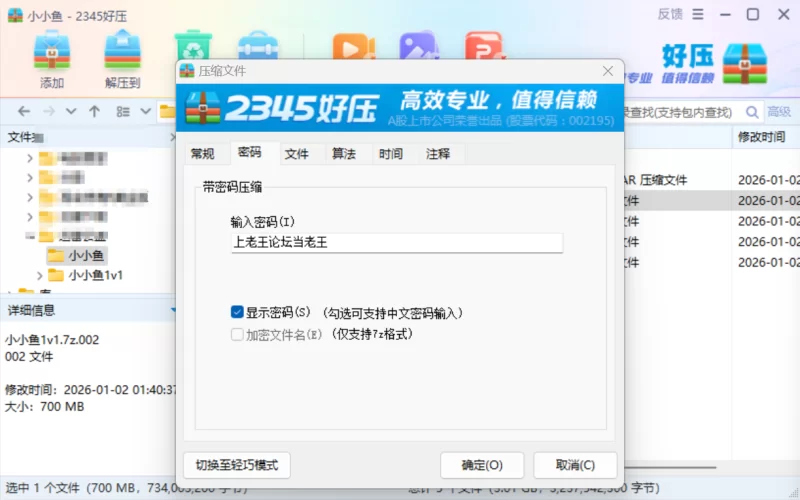Click the 小小鱼1v1.7z.002 filename in details

coord(52,340)
